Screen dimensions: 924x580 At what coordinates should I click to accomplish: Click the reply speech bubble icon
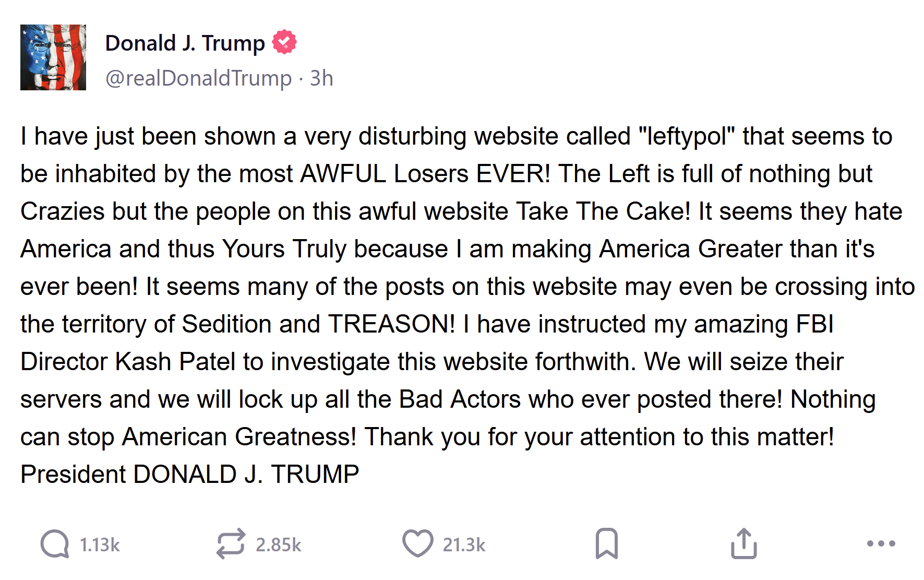pos(55,544)
